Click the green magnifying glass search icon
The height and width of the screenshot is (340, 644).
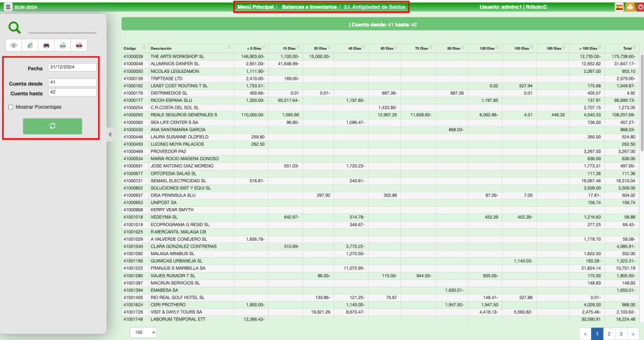click(x=14, y=27)
